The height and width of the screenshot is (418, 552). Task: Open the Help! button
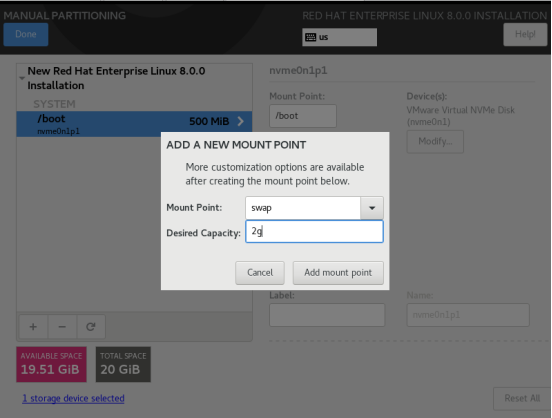click(x=525, y=35)
